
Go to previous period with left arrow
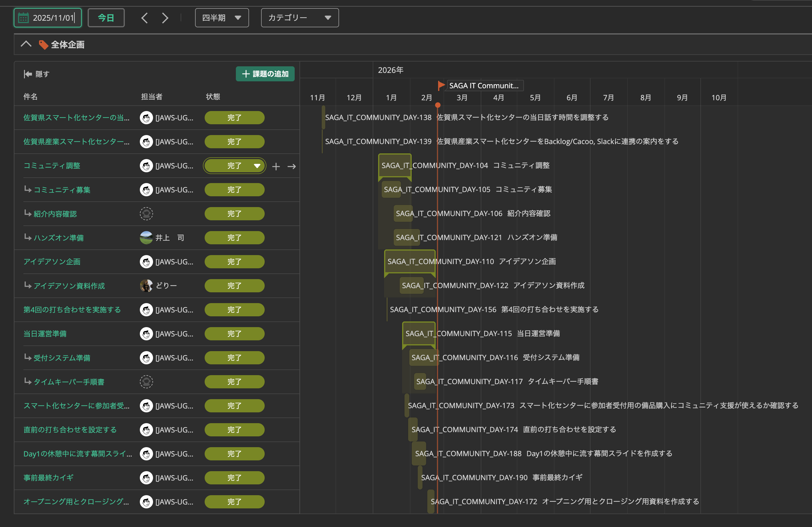tap(144, 18)
